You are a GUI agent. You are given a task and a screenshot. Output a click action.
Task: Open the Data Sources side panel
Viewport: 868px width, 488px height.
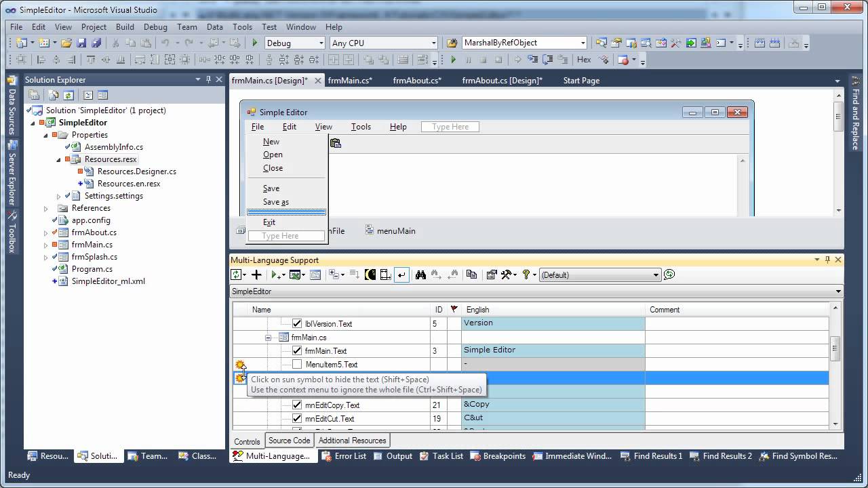[x=12, y=106]
